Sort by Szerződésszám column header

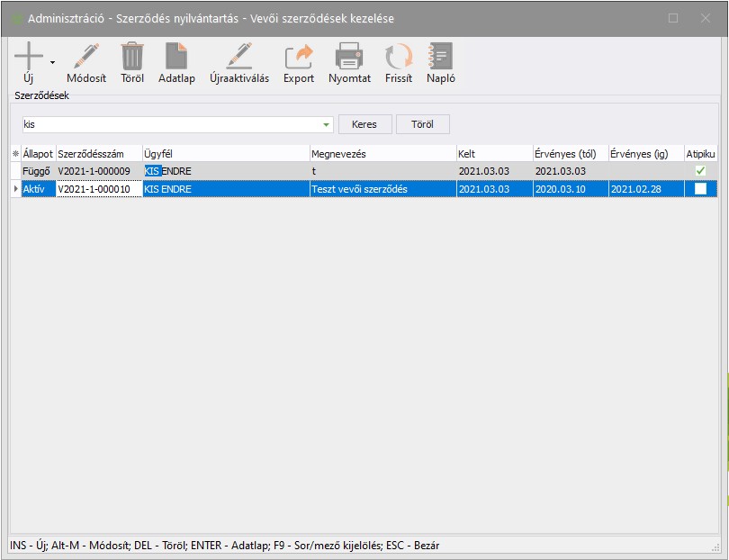click(98, 154)
